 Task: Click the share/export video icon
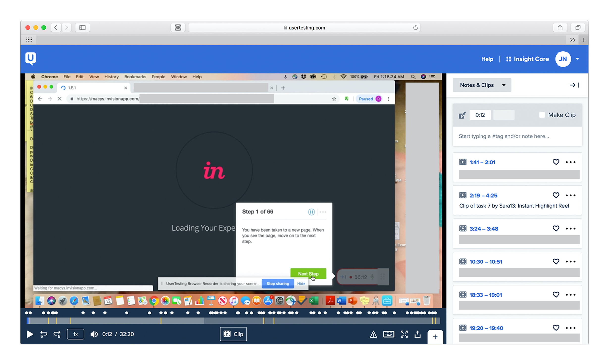(418, 334)
